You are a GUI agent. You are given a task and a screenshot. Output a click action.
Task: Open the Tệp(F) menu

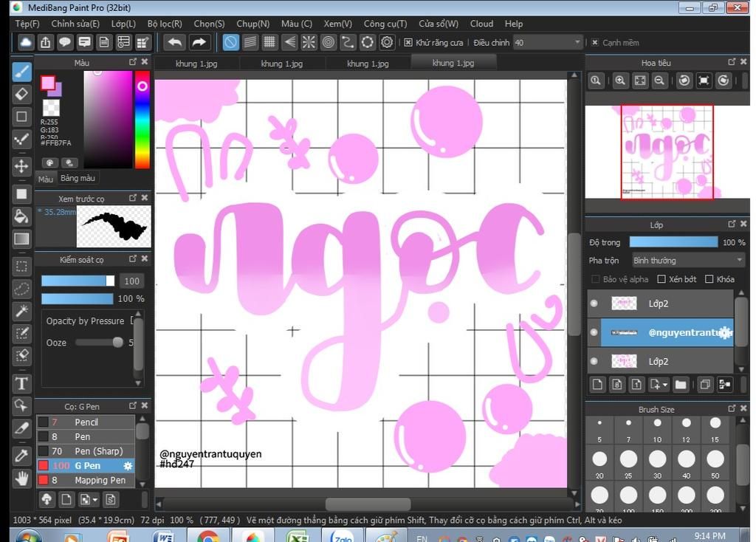(27, 24)
